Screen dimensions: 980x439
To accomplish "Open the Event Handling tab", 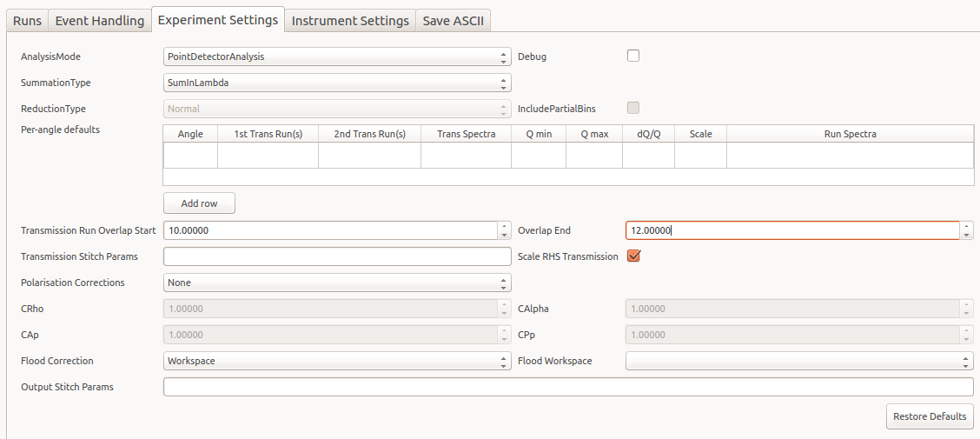I will [x=99, y=21].
